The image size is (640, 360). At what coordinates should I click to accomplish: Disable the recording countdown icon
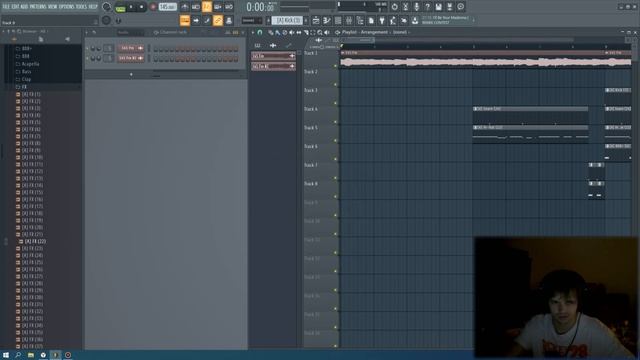pos(207,7)
